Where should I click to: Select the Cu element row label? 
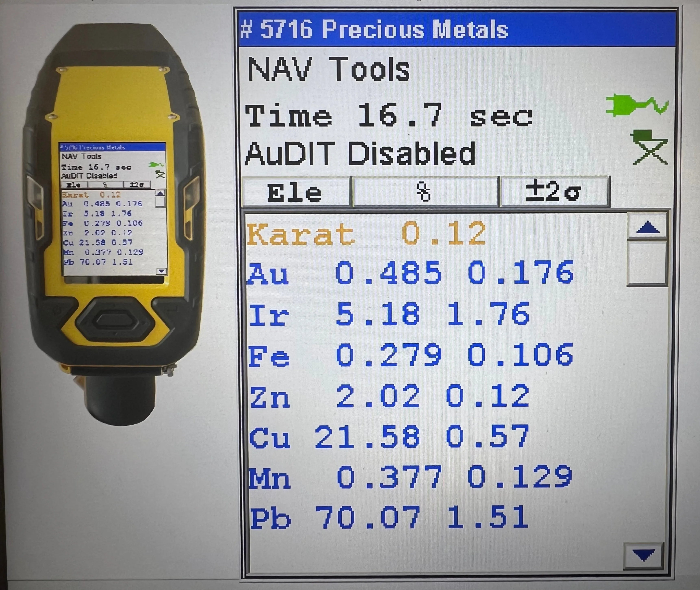270,438
